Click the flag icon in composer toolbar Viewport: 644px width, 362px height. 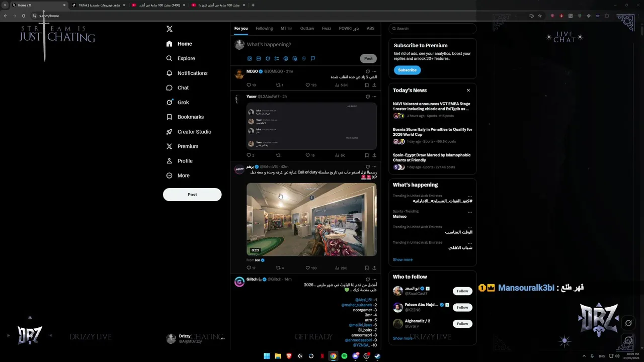(x=313, y=59)
